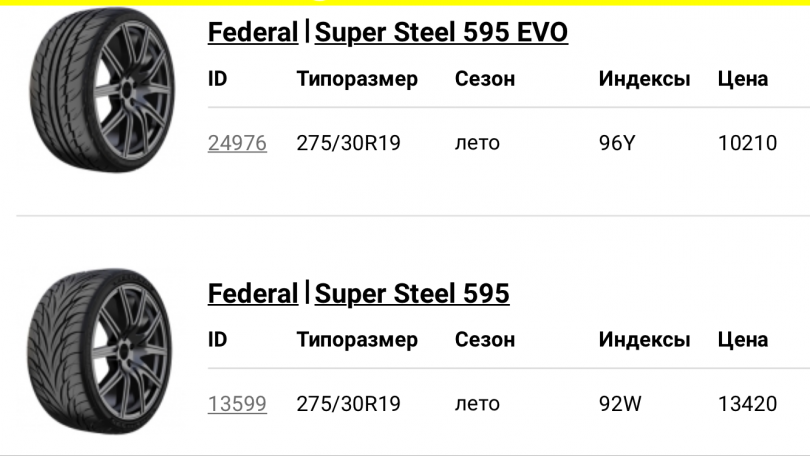Open the Federal brand link for Super Steel 595
810x456 pixels.
(253, 294)
